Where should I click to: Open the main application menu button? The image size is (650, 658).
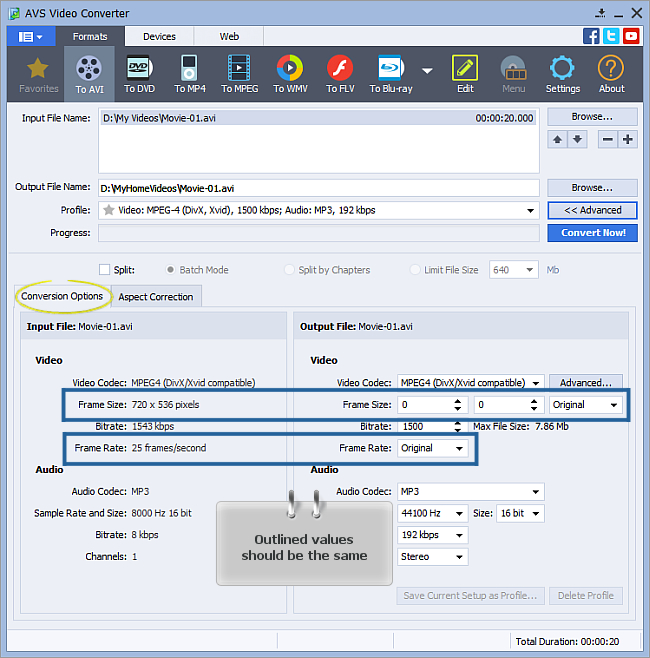coord(31,37)
